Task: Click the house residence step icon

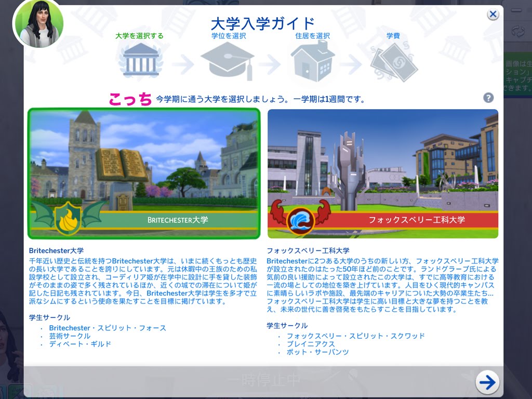Action: coord(313,62)
